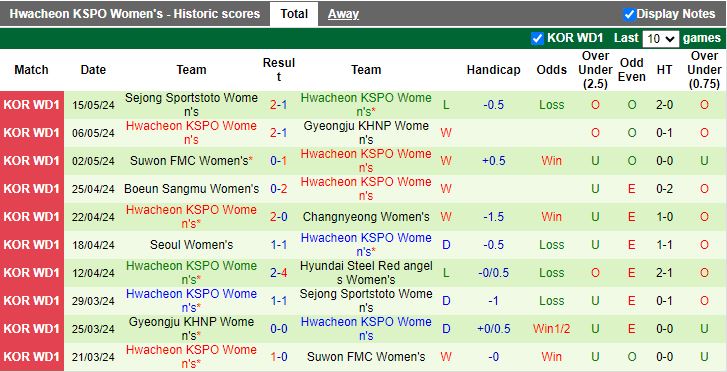Click the 2-0 score against Changnyeong
Viewport: 727px width, 372px height.
pos(279,217)
